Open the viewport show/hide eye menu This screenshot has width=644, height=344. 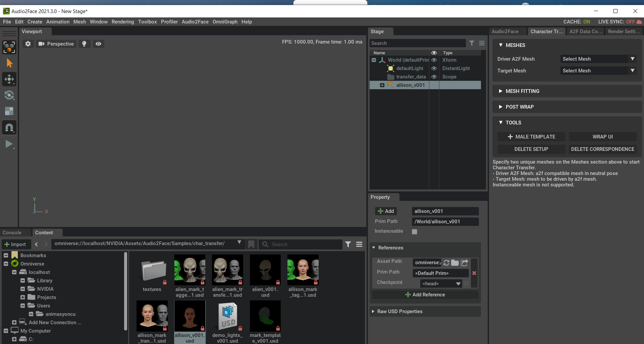(x=98, y=44)
